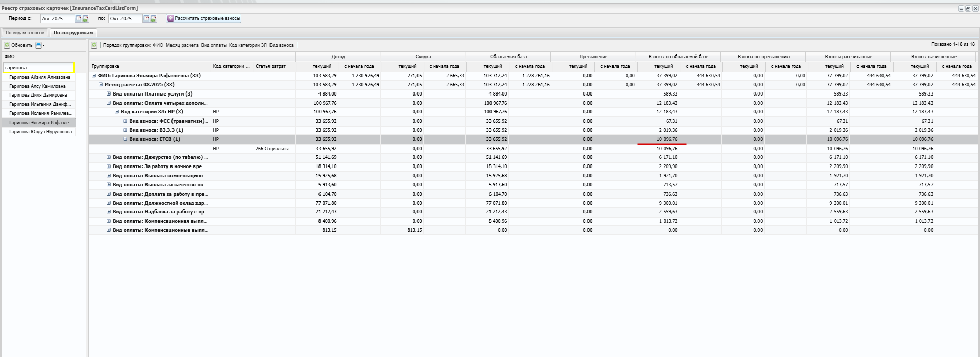Expand 'Вид оплаты: За работу в ночное вре...' group
Screen dimensions: 980x357
(109, 166)
